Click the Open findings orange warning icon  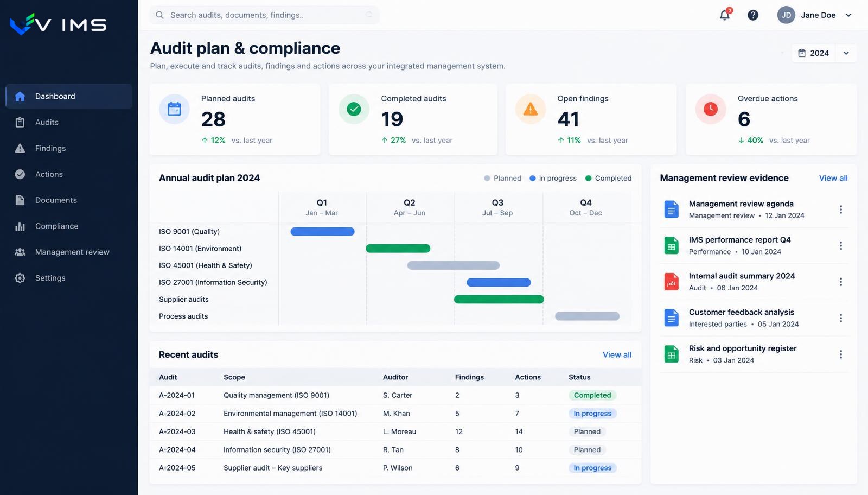point(531,109)
